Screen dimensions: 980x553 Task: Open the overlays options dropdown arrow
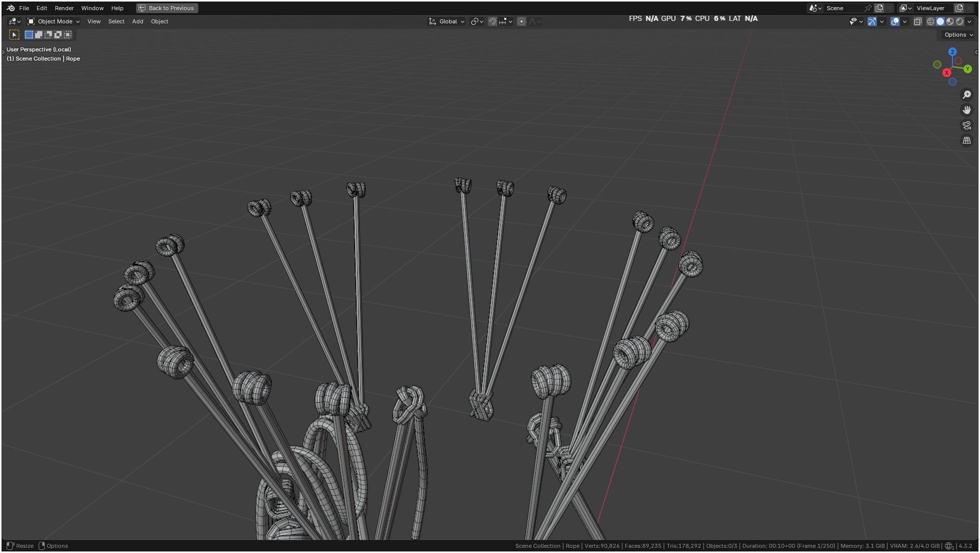pyautogui.click(x=905, y=21)
